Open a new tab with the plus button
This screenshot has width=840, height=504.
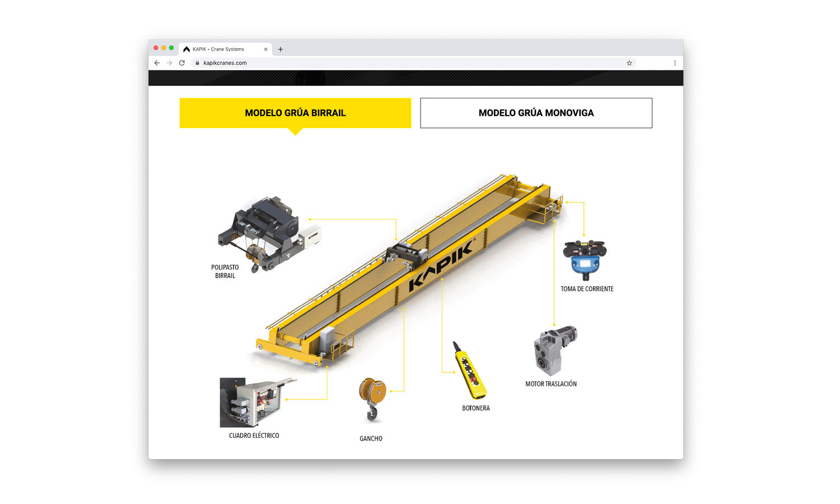(x=281, y=49)
